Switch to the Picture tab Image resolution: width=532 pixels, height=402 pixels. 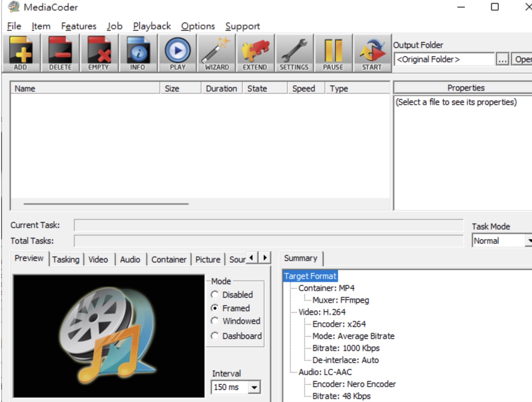tap(208, 259)
